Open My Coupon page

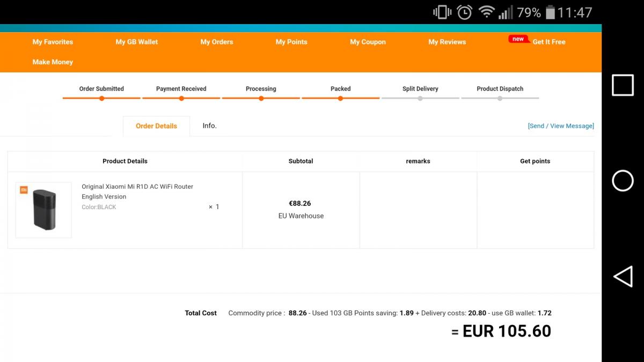tap(368, 42)
